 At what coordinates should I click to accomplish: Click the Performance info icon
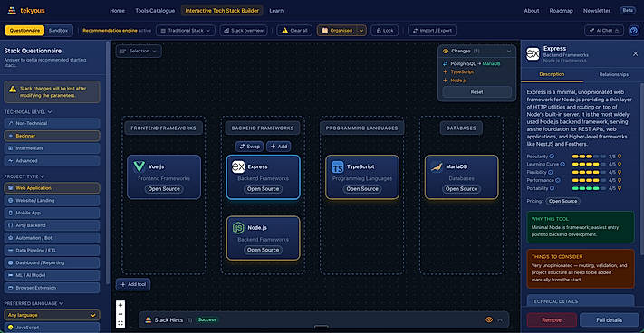[x=557, y=180]
